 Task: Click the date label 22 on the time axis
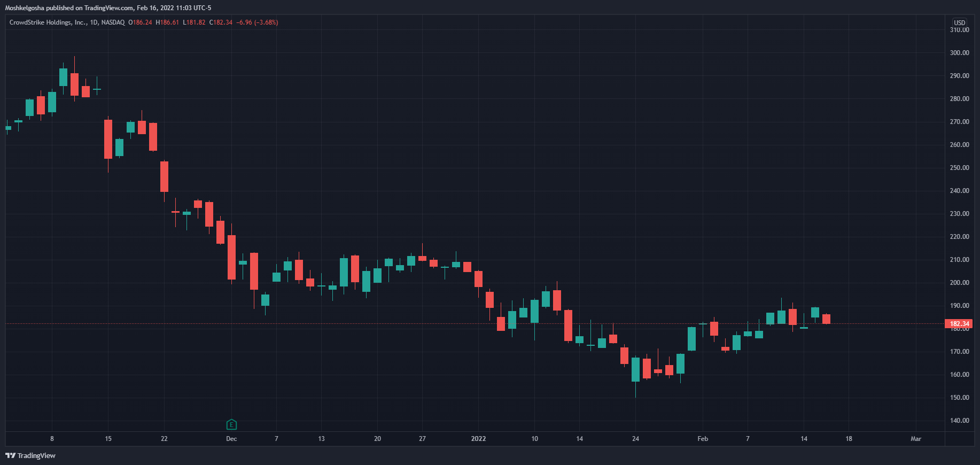[164, 439]
